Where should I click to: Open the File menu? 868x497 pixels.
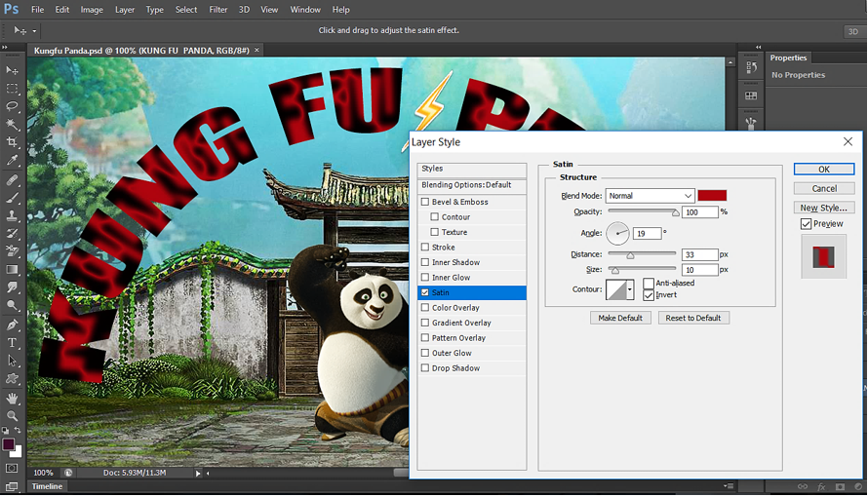coord(38,10)
